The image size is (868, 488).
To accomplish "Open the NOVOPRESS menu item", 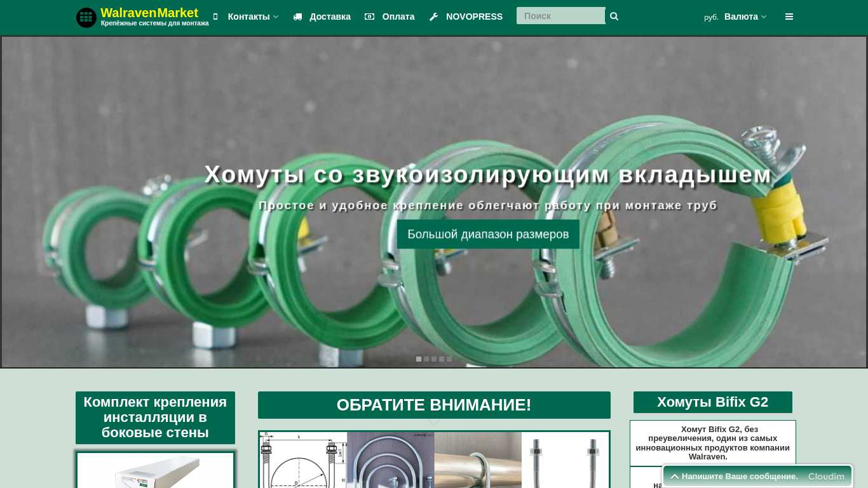I will click(474, 17).
